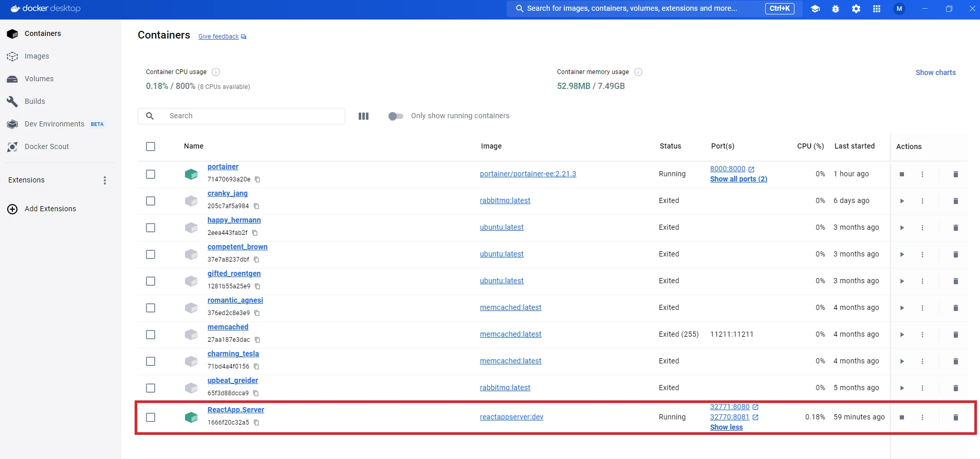The height and width of the screenshot is (459, 980).
Task: Open Docker Desktop settings gear
Action: tap(856, 9)
